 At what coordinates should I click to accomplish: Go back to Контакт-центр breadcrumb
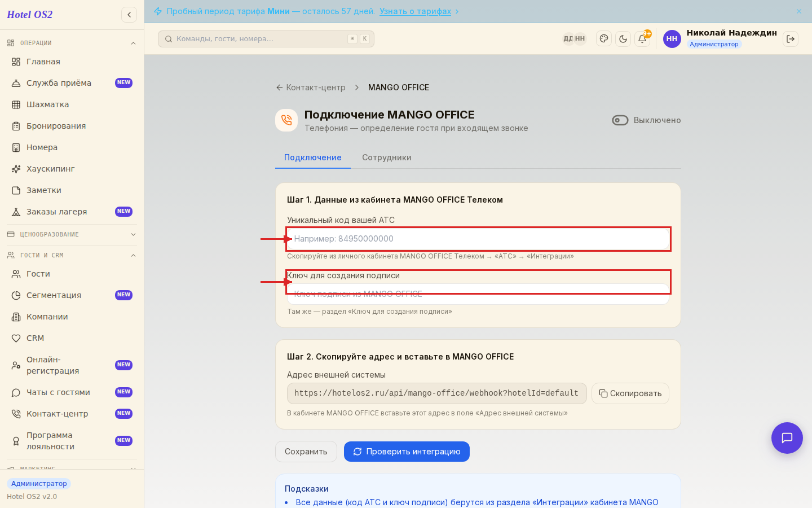coord(311,87)
